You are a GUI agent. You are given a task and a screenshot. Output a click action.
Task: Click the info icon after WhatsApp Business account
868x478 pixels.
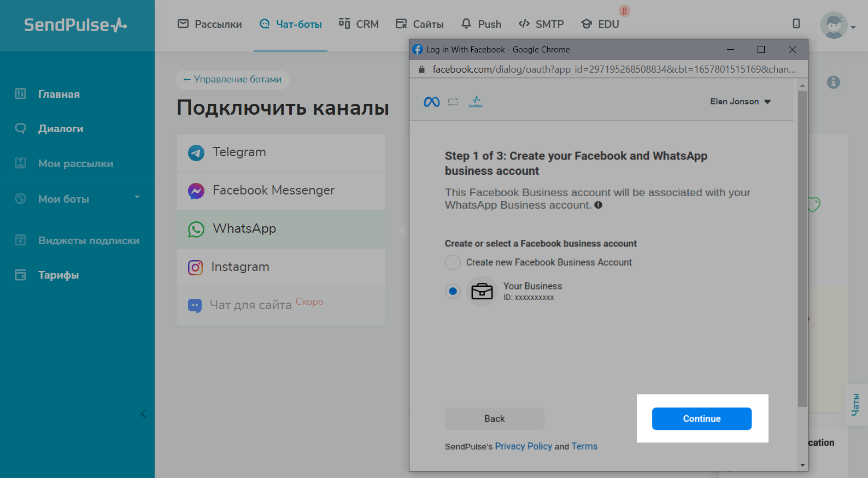pos(599,205)
